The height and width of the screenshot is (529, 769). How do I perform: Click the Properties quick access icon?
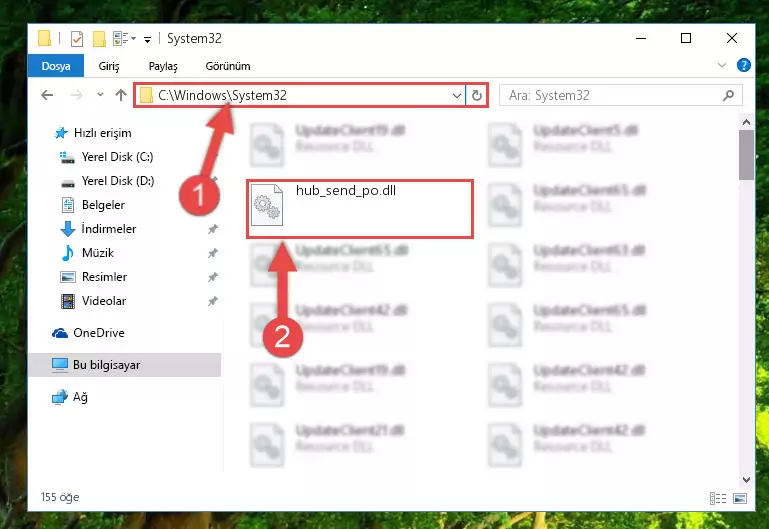[x=77, y=39]
